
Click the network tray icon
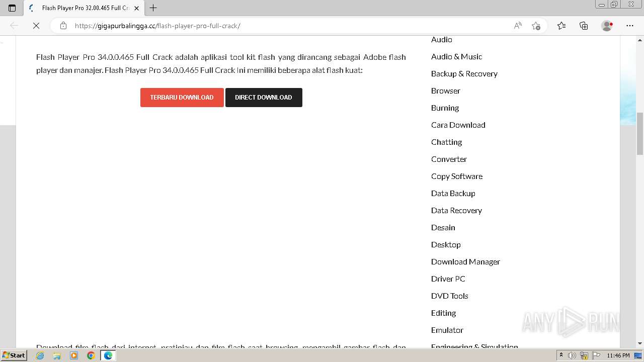coord(584,355)
